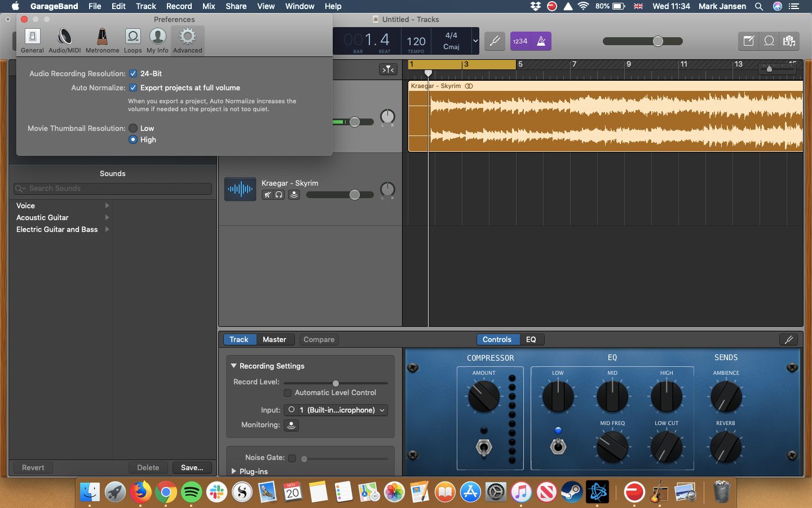Adjust the Record Level slider

click(336, 383)
